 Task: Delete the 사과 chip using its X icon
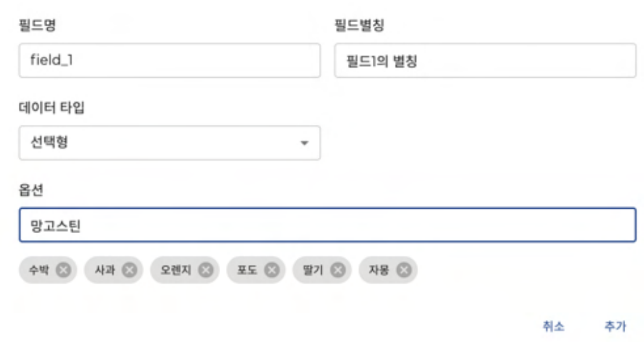[x=129, y=270]
